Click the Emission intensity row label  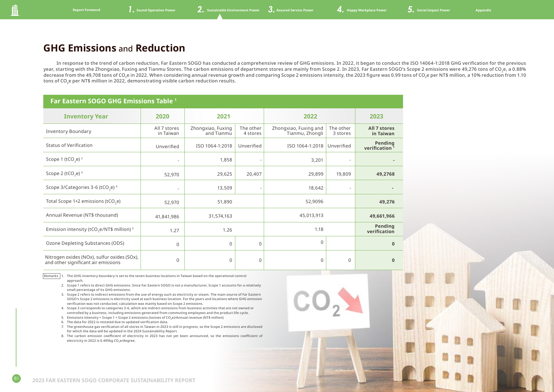(90, 229)
